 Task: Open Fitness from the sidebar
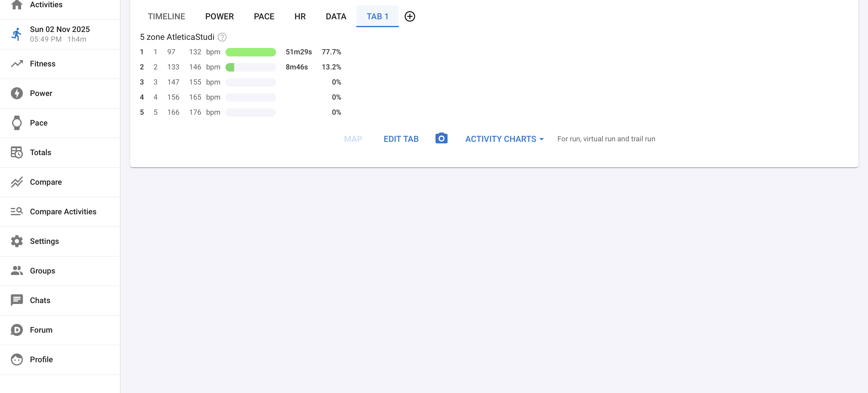pyautogui.click(x=42, y=64)
